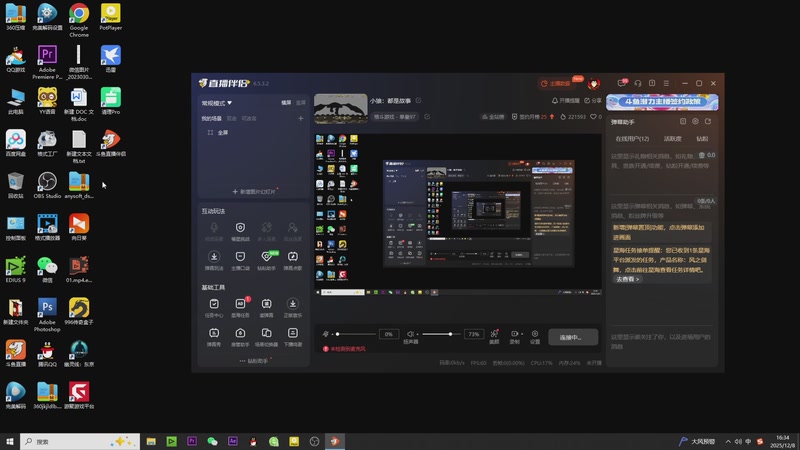Open the dropdown arrow next to 录制

(x=522, y=334)
